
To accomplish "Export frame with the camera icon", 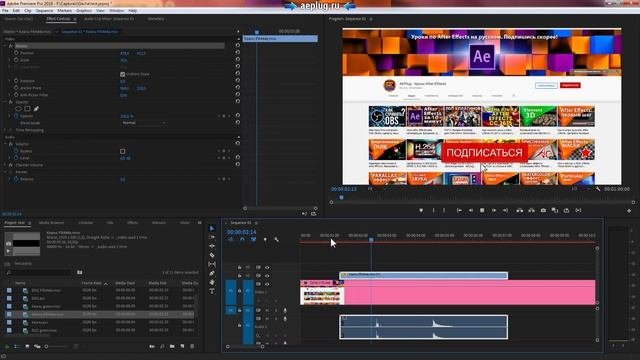I will pos(543,210).
